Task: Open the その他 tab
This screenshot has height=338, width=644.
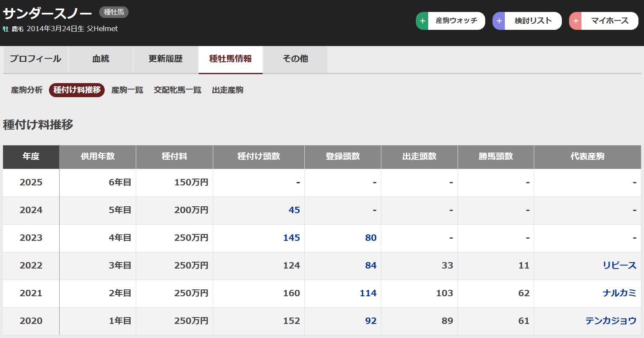Action: point(295,59)
